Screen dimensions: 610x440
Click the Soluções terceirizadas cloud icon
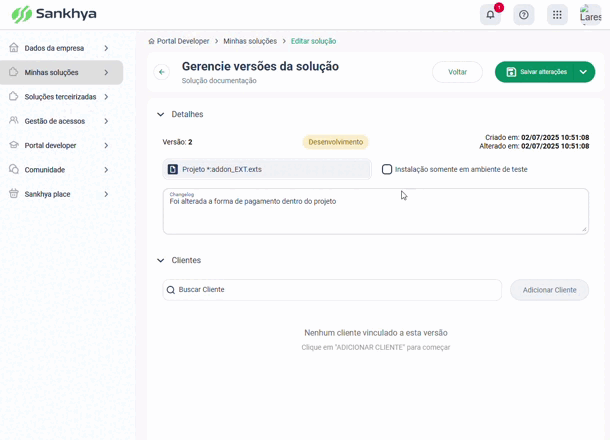pyautogui.click(x=14, y=96)
